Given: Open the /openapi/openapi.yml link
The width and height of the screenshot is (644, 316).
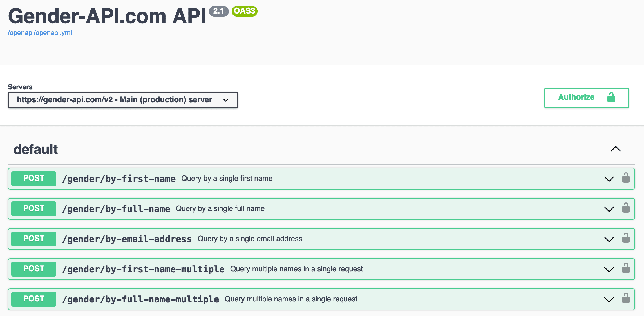Looking at the screenshot, I should pyautogui.click(x=40, y=33).
